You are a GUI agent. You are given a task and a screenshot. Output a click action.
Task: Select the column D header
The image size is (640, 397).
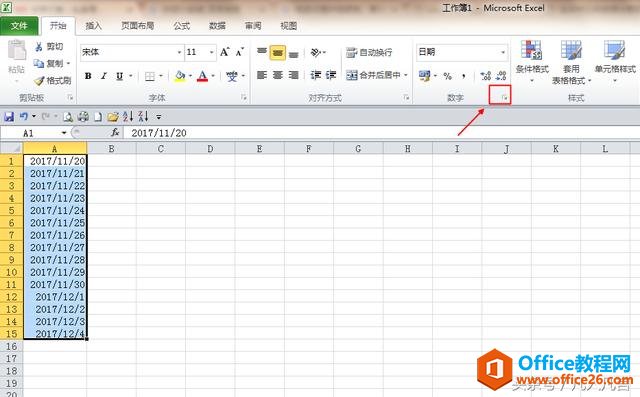click(x=210, y=149)
